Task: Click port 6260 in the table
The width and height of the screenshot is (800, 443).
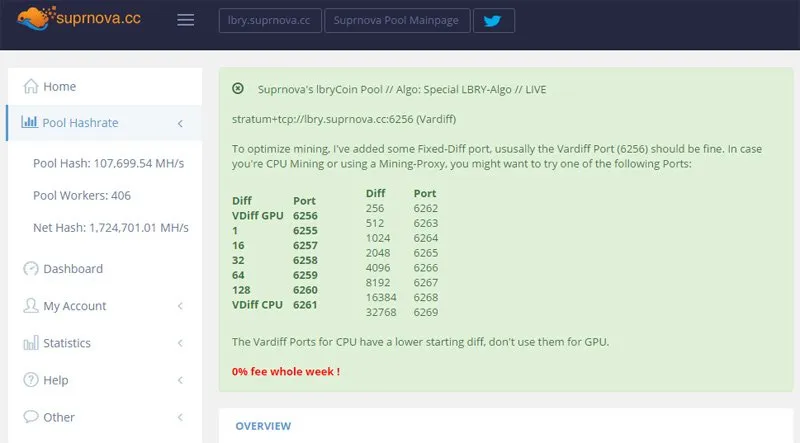Action: [x=305, y=289]
